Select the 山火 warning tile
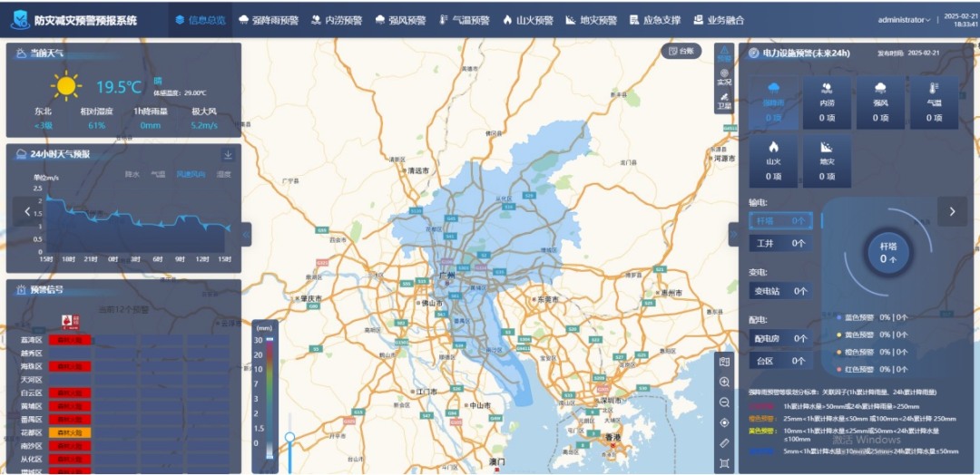The height and width of the screenshot is (475, 980). 774,161
